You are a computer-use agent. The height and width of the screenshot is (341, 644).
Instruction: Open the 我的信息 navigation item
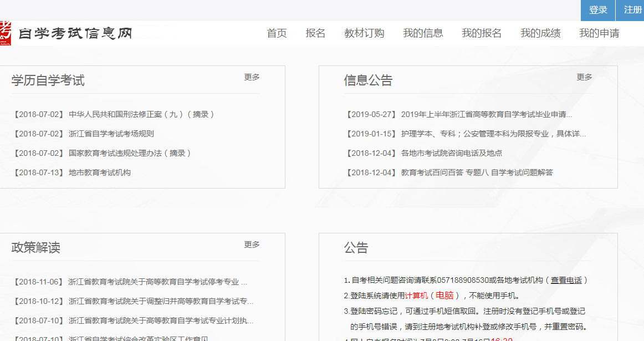(x=423, y=33)
